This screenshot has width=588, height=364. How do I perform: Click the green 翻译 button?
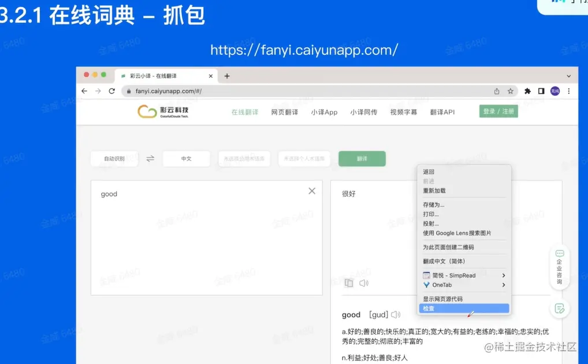click(362, 159)
